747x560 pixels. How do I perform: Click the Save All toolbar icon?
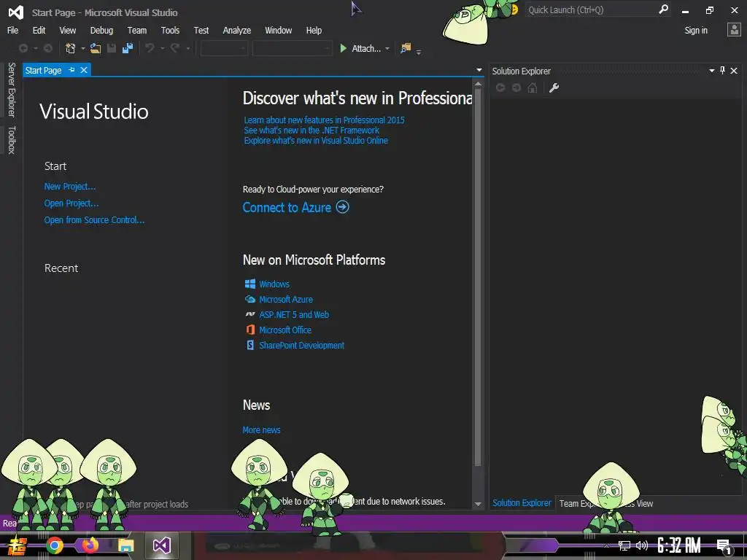coord(127,48)
